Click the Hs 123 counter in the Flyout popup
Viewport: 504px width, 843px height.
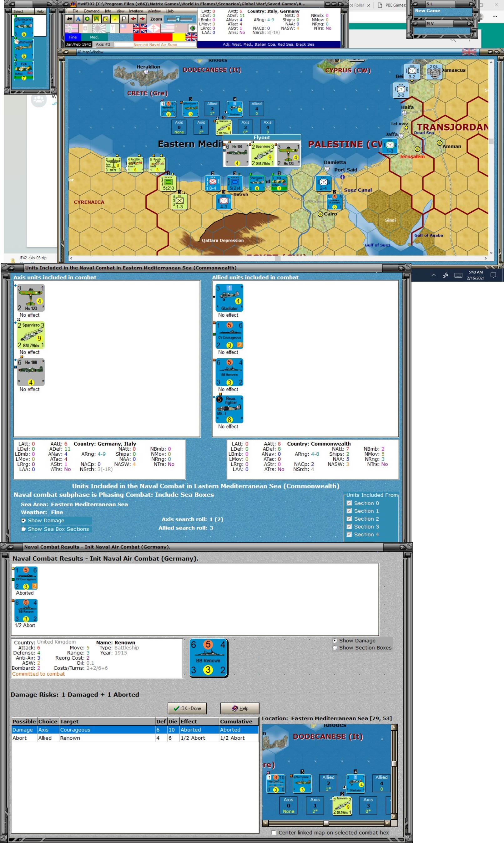pyautogui.click(x=288, y=155)
